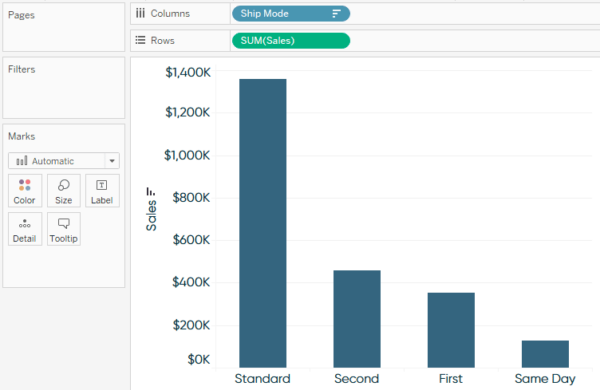Click the First bar

coord(451,330)
